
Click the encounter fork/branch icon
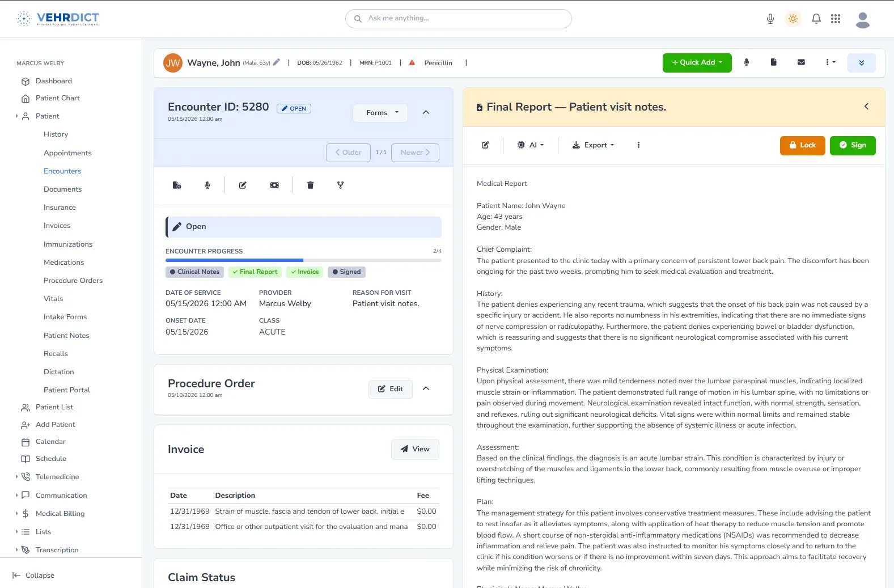[x=341, y=185]
